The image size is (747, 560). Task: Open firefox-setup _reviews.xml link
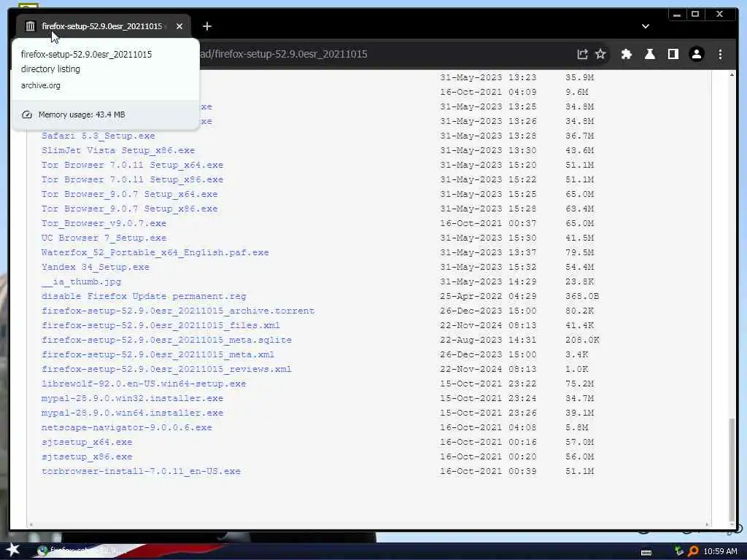[167, 369]
